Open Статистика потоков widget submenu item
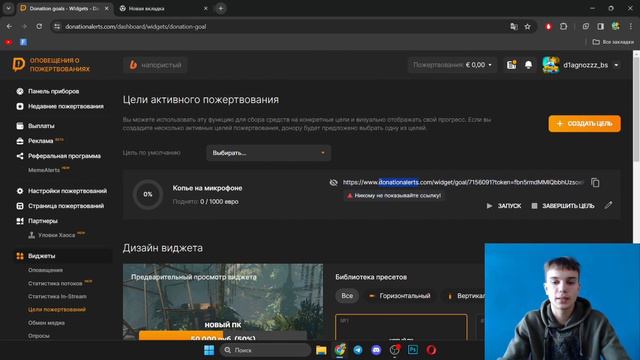The height and width of the screenshot is (360, 640). (x=55, y=283)
